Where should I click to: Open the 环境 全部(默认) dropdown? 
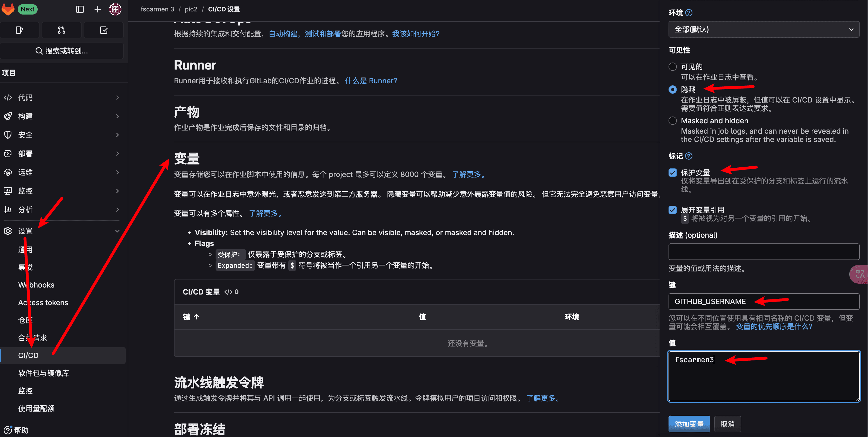pyautogui.click(x=764, y=29)
